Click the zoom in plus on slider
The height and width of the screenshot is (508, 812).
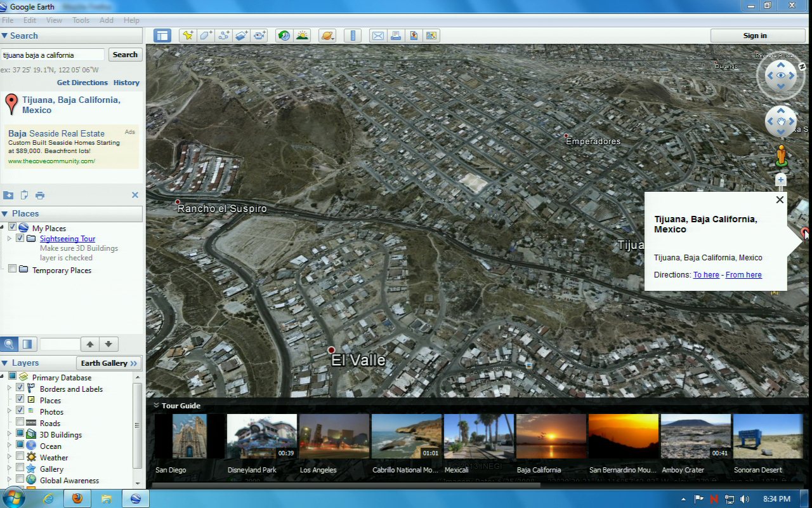click(781, 180)
